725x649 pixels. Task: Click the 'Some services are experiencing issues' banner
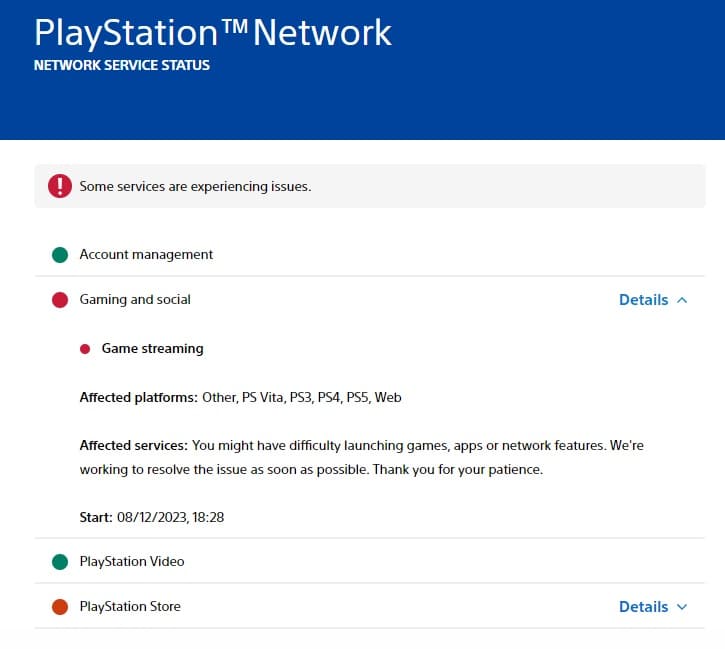click(370, 186)
